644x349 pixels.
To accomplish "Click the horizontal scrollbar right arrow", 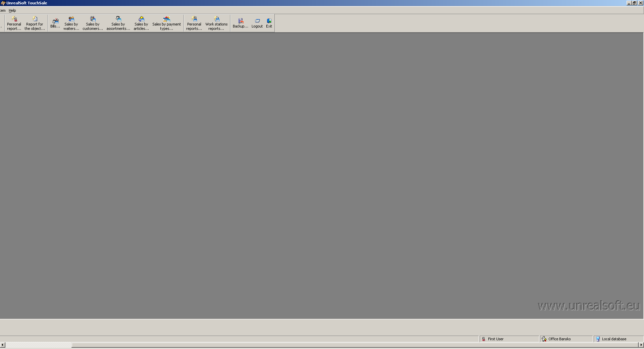I will click(x=641, y=345).
